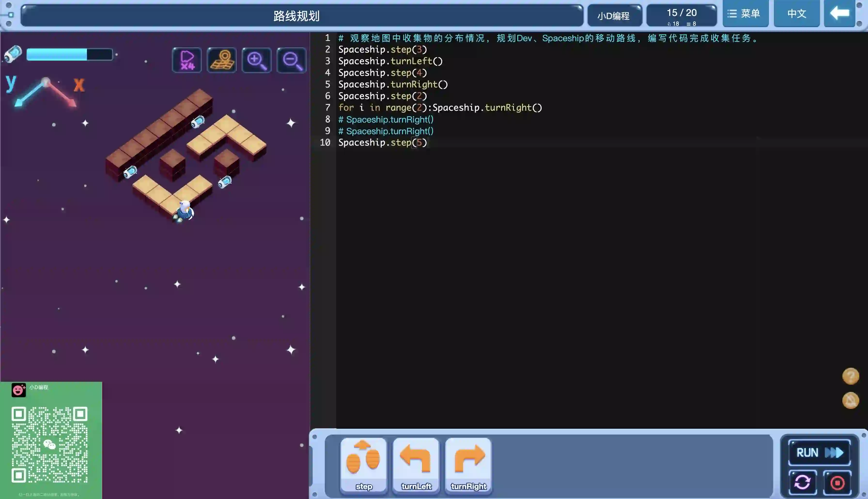Open the 15 / 20 level selector
This screenshot has height=499, width=868.
click(681, 16)
